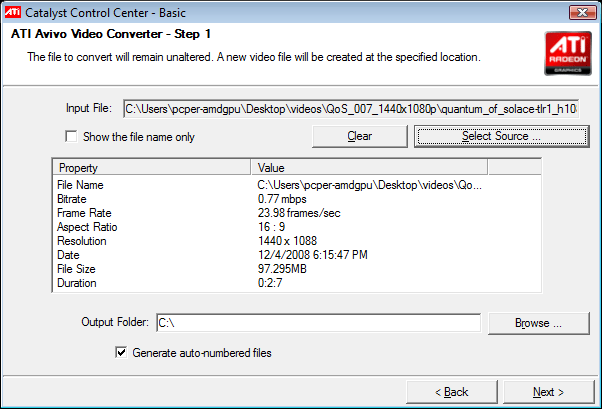602x409 pixels.
Task: Click the 16 : 9 value
Action: (271, 227)
